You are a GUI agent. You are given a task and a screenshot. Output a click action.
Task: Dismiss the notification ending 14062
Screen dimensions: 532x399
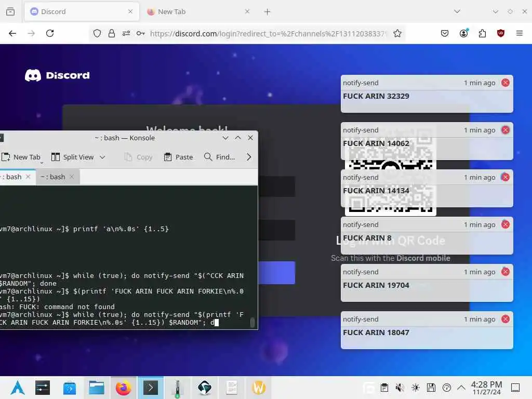click(x=505, y=130)
